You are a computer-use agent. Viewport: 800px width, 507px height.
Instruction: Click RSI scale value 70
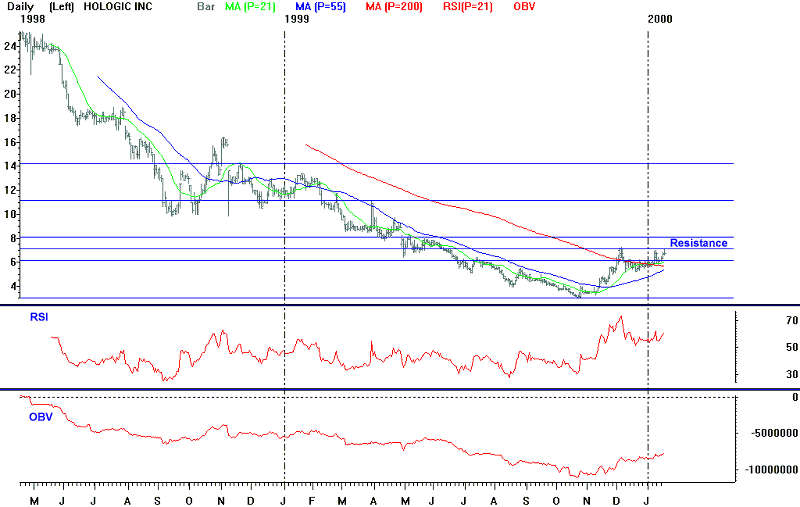(x=792, y=320)
